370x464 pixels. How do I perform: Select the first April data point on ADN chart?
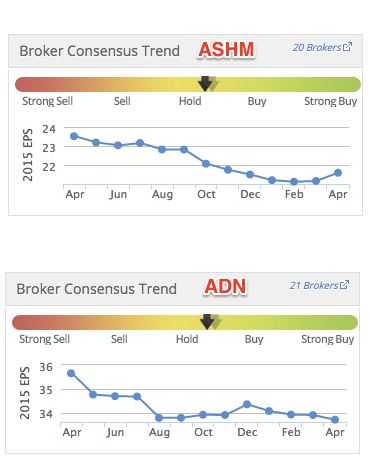71,373
